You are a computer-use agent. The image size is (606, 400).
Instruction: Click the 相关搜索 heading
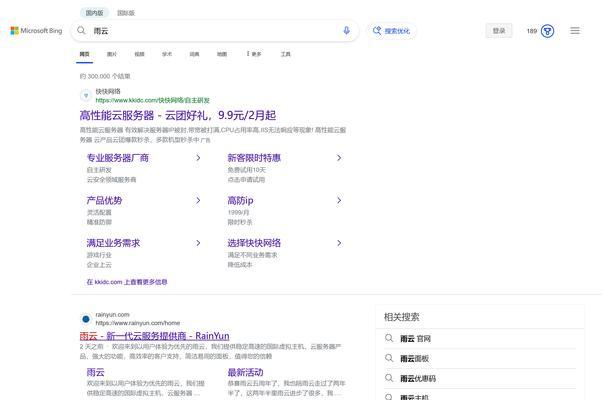click(x=402, y=317)
